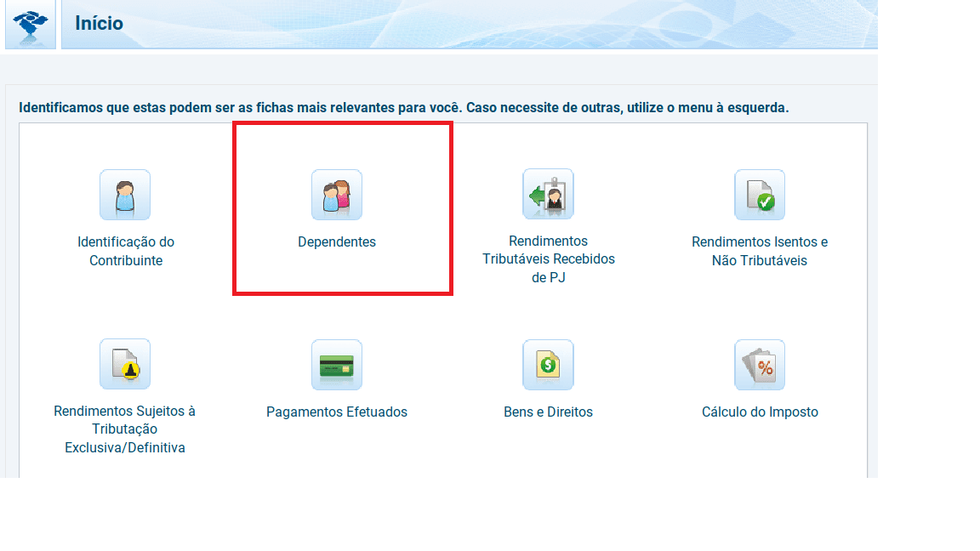Click the blue header banner right of Início
Viewport: 980px width, 551px height.
coord(510,24)
